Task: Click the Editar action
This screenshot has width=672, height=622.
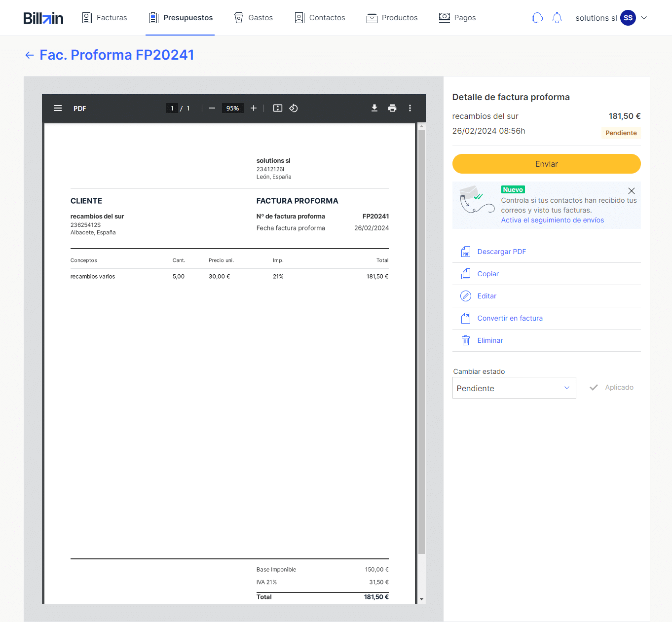Action: 487,296
